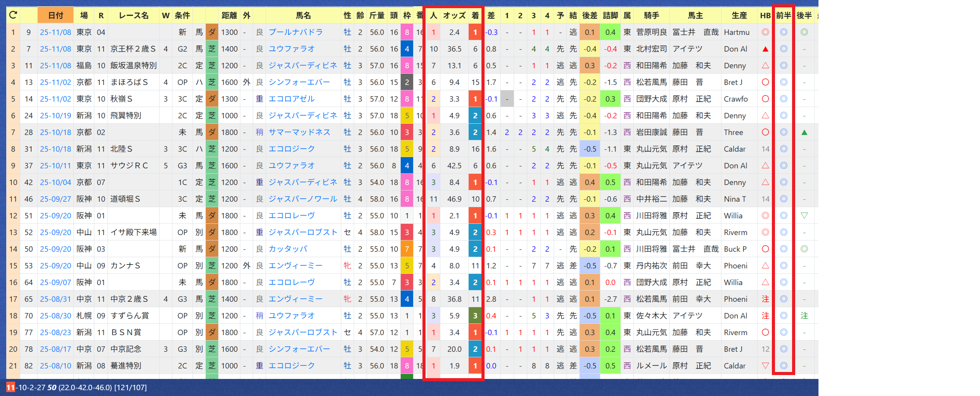Open the 25-08/17 date link

tap(56, 349)
